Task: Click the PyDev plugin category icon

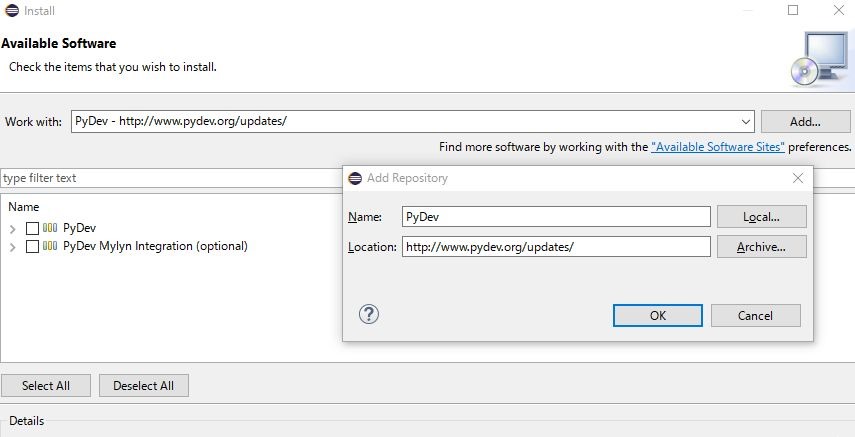Action: [x=50, y=228]
